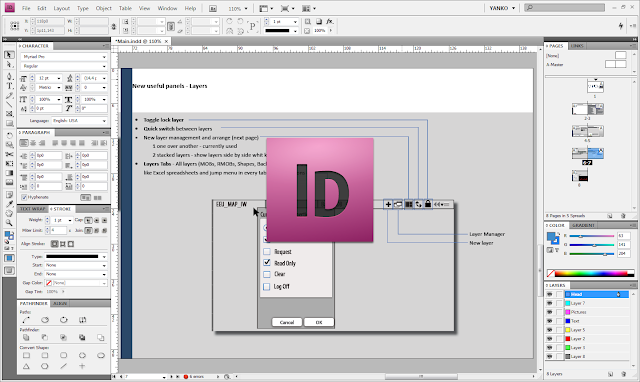Click the Direct Selection tool
640x382 pixels.
coord(9,64)
